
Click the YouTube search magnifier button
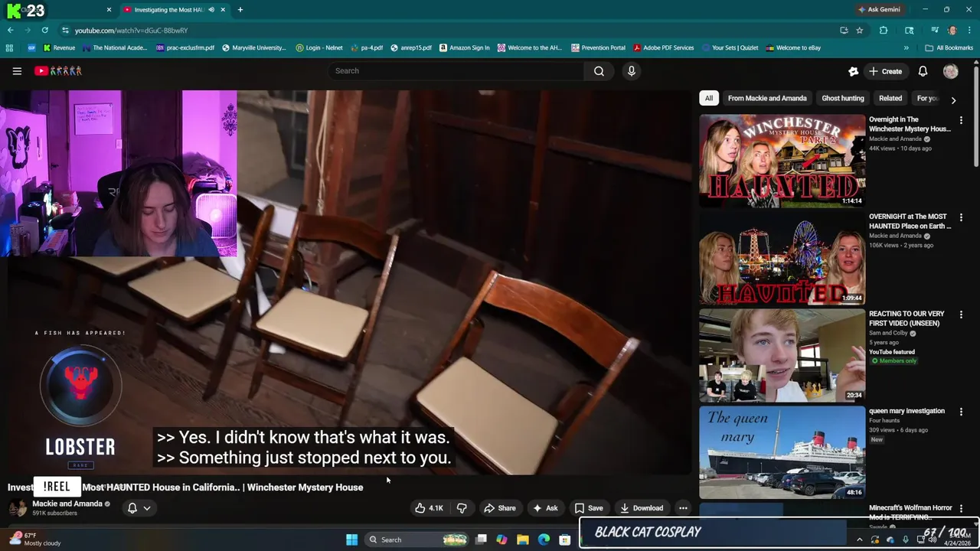point(599,71)
